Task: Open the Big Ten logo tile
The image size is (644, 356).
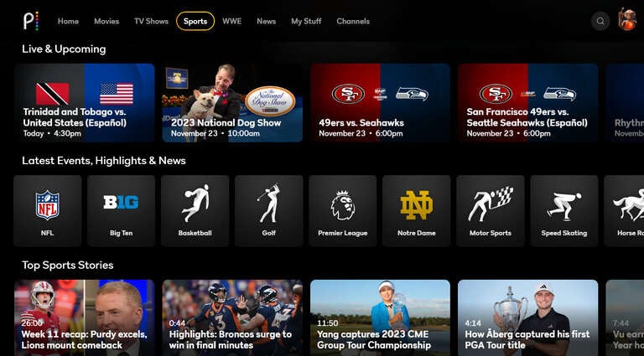Action: pos(121,211)
